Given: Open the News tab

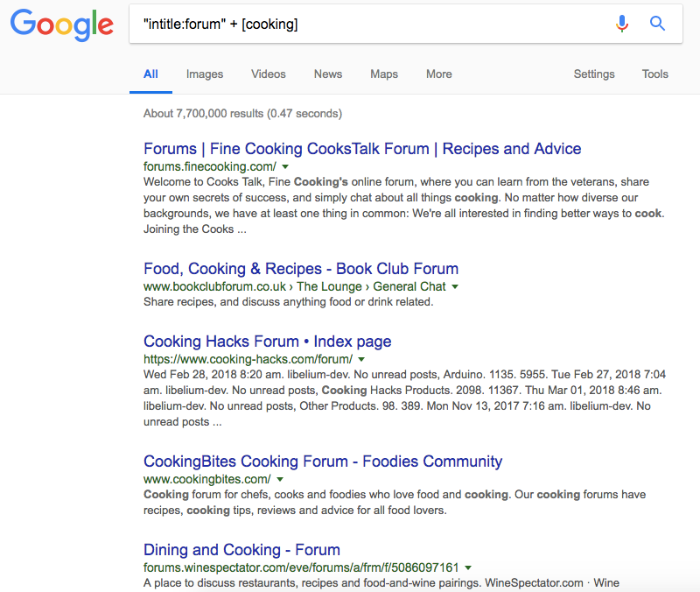Looking at the screenshot, I should [x=328, y=74].
